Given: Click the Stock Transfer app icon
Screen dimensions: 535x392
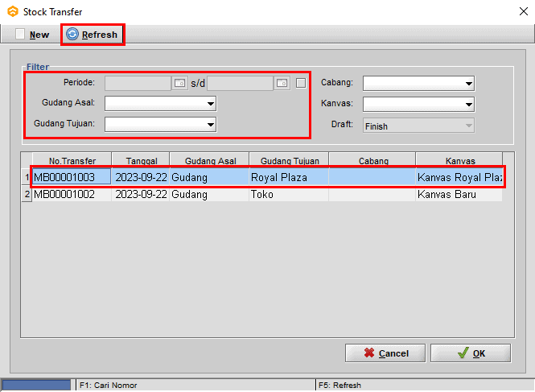Looking at the screenshot, I should (x=13, y=12).
